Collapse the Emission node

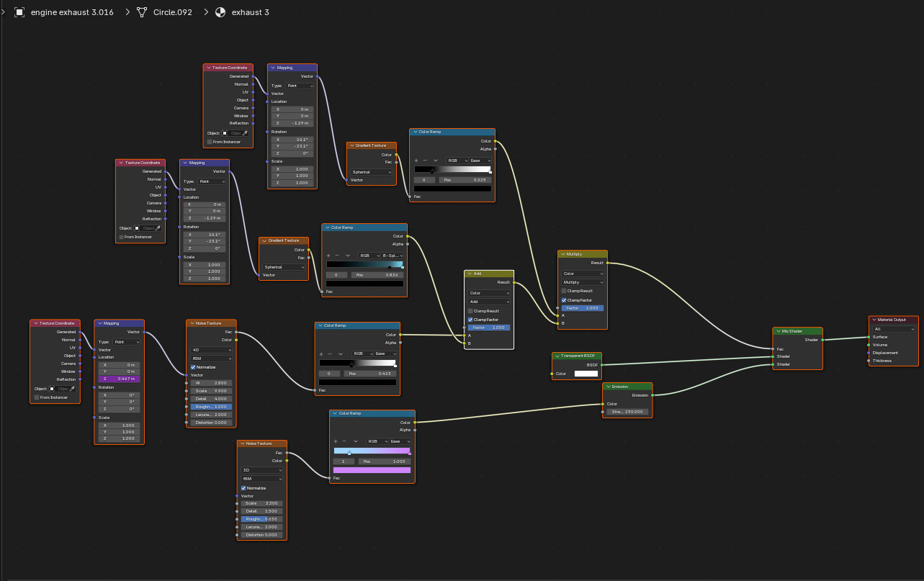(608, 387)
